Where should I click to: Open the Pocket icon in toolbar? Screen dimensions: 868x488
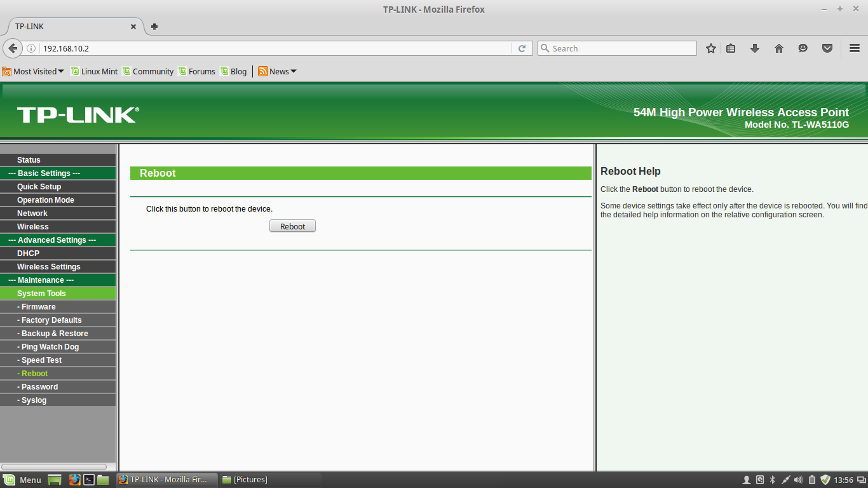click(x=827, y=48)
